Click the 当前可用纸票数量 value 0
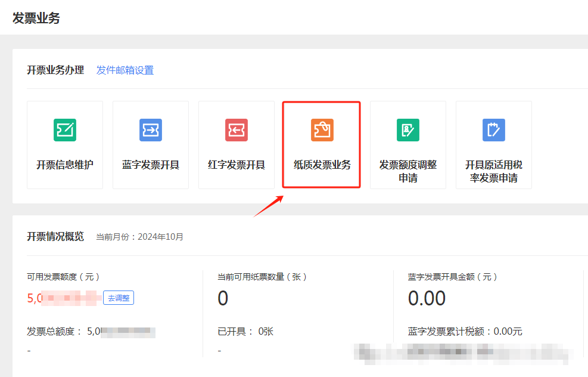 [223, 298]
